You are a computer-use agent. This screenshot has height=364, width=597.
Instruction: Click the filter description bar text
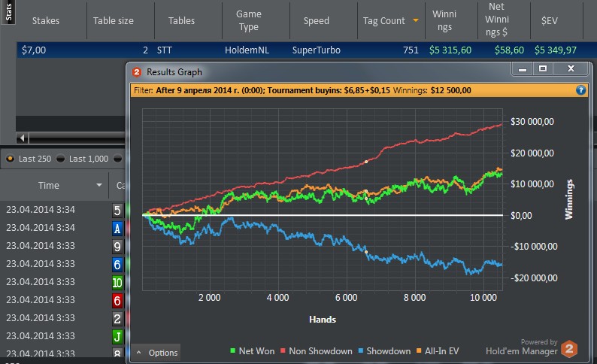[x=302, y=90]
